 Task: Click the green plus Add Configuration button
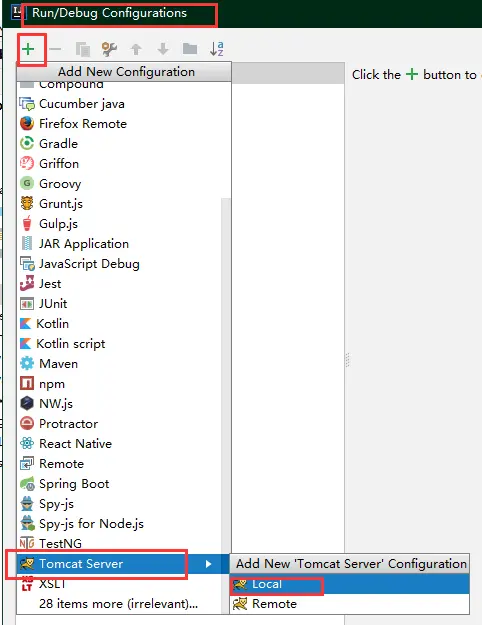coord(28,49)
